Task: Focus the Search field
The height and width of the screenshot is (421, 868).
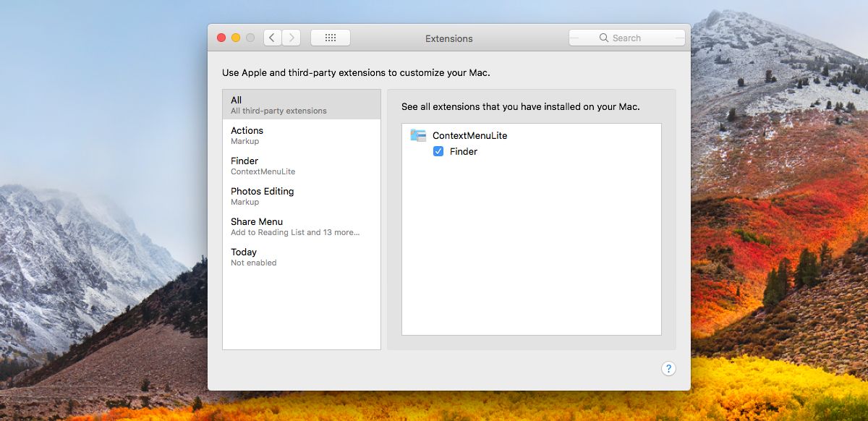Action: click(x=627, y=38)
